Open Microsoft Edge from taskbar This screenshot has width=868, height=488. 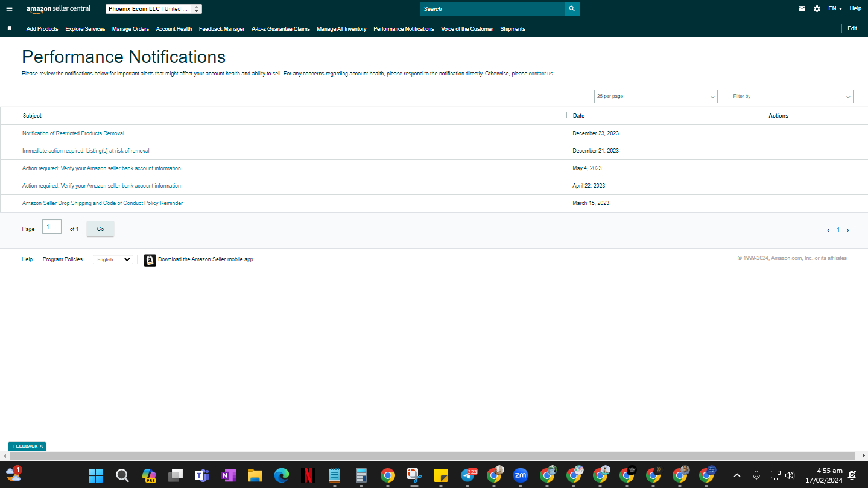tap(282, 475)
